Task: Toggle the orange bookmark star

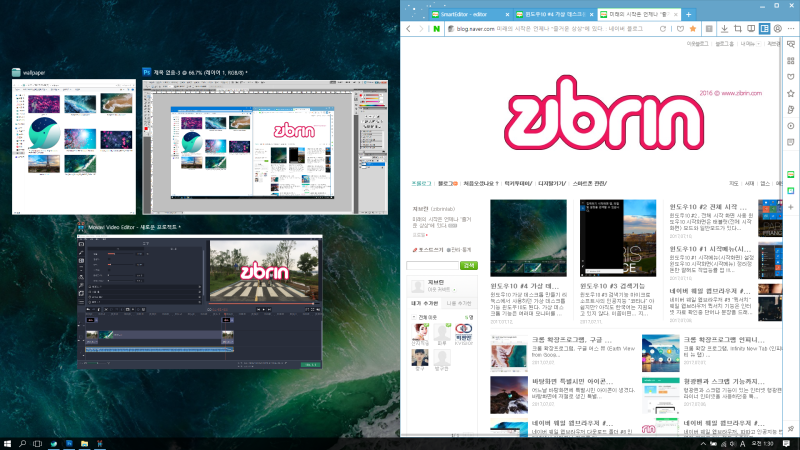Action: (693, 29)
